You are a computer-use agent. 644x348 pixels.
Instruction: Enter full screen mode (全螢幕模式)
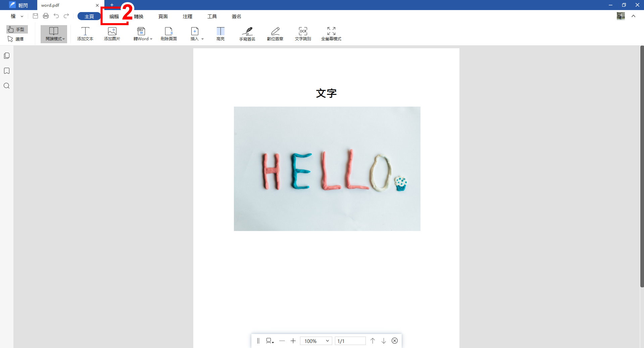331,34
